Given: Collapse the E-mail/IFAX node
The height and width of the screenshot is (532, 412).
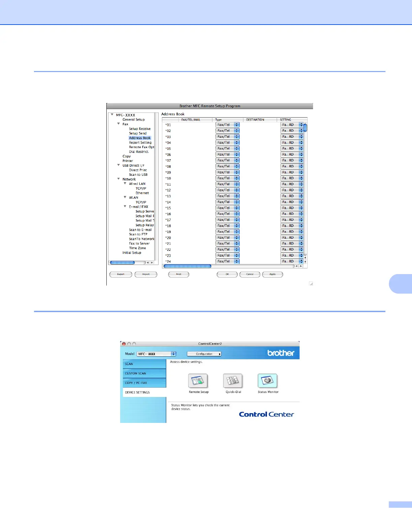Looking at the screenshot, I should click(125, 206).
